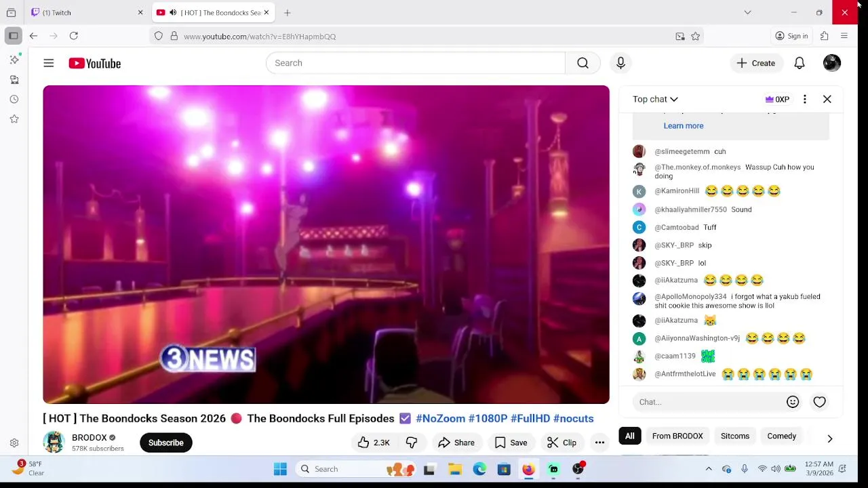The height and width of the screenshot is (488, 868).
Task: Click the browser address bar URL
Action: 260,37
